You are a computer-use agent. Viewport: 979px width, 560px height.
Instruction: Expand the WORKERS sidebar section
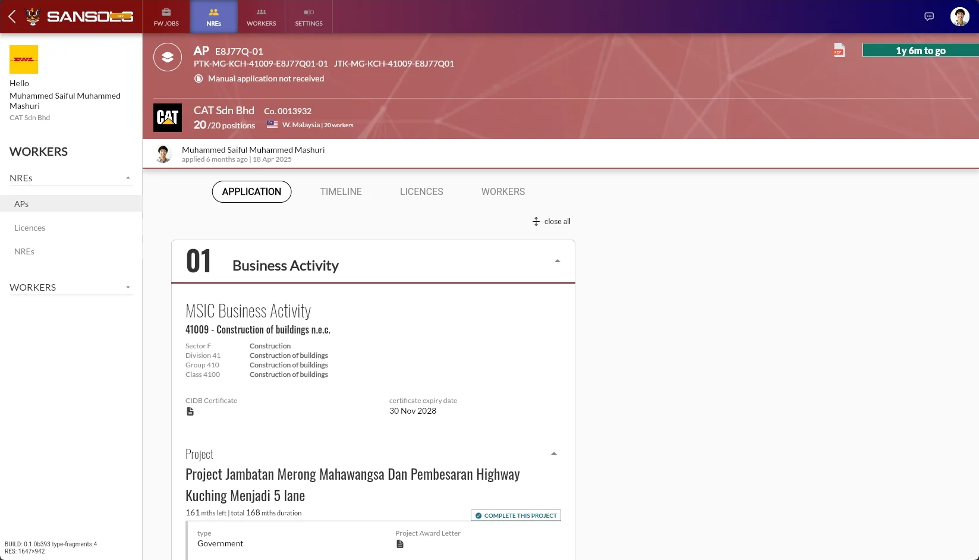tap(71, 287)
